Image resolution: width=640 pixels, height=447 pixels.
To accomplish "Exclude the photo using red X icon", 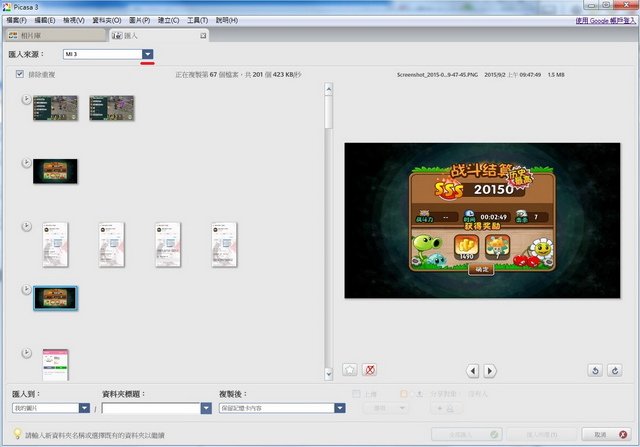I will pos(369,370).
